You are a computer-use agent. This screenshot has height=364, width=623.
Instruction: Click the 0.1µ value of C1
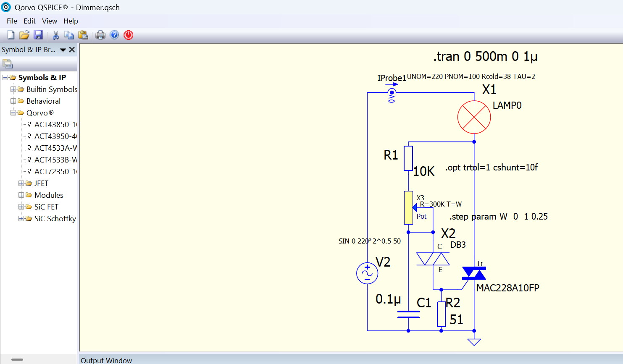tap(388, 299)
